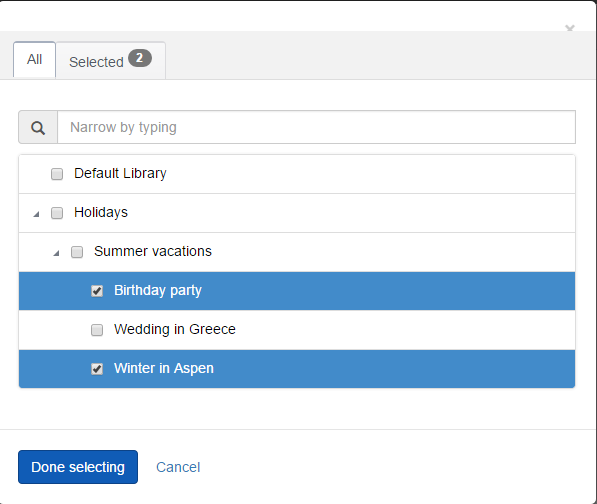Viewport: 597px width, 504px height.
Task: Select the Summer vacations label
Action: click(x=153, y=251)
